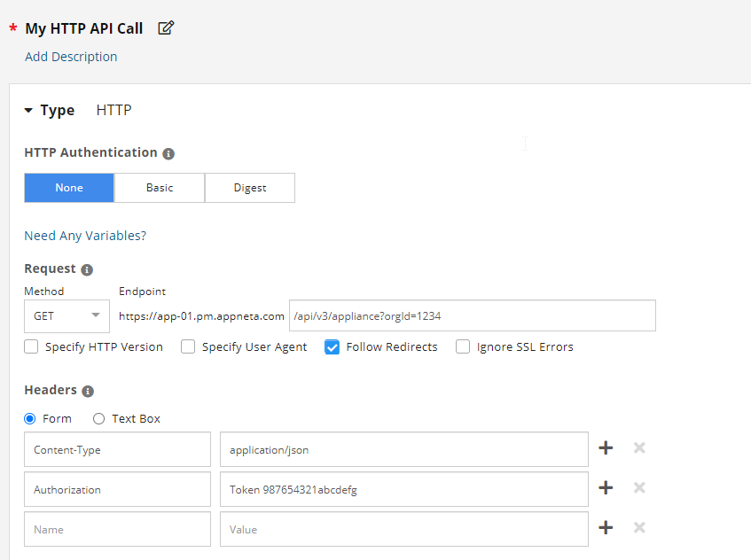The image size is (751, 560).
Task: Remove the Content-Type header row
Action: click(x=639, y=448)
